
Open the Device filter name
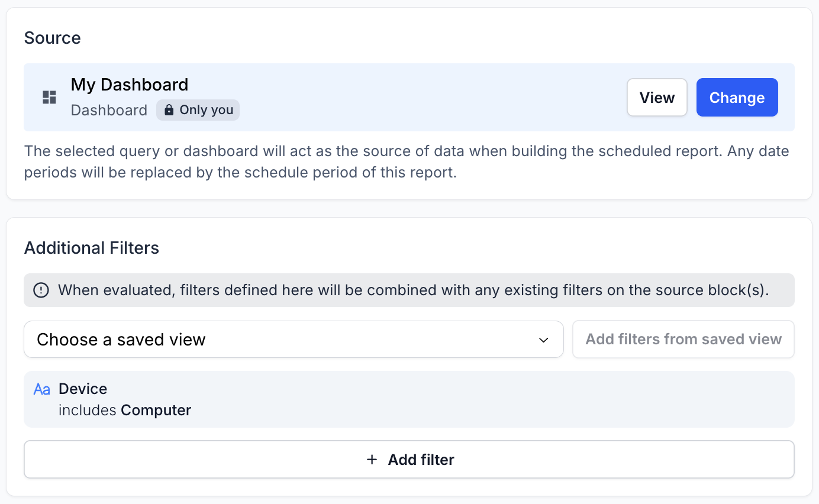click(83, 389)
